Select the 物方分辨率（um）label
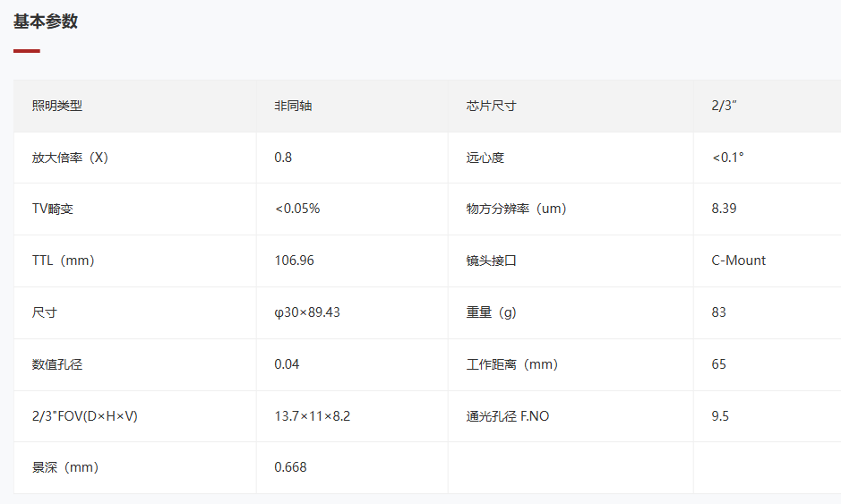 [516, 209]
